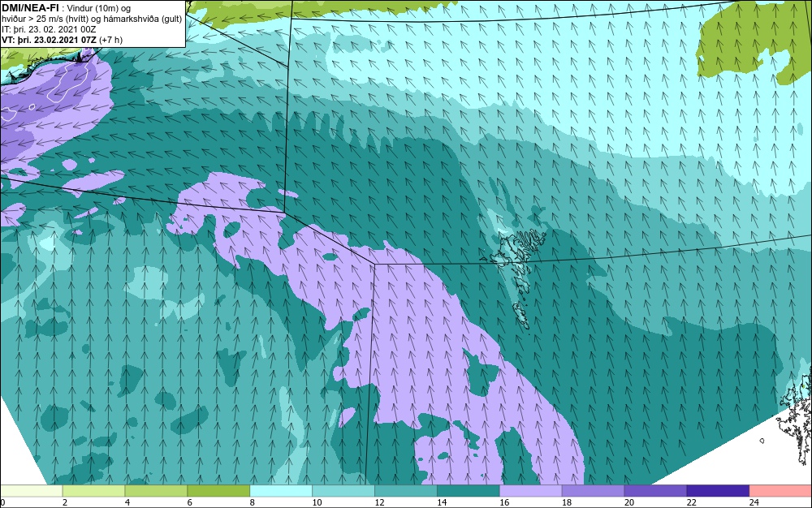The image size is (812, 508).
Task: Click the 8–10 m/s light cyan legend swatch
Action: pyautogui.click(x=281, y=491)
